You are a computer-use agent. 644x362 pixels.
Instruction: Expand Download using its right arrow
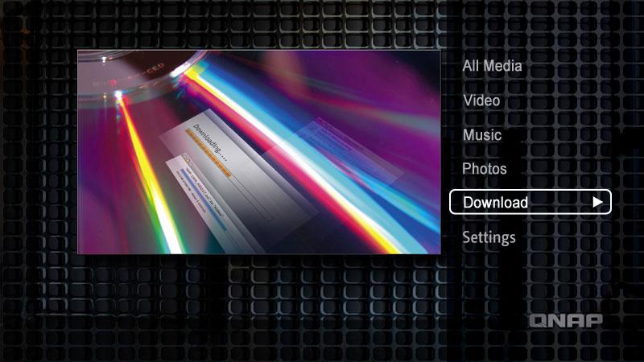597,203
